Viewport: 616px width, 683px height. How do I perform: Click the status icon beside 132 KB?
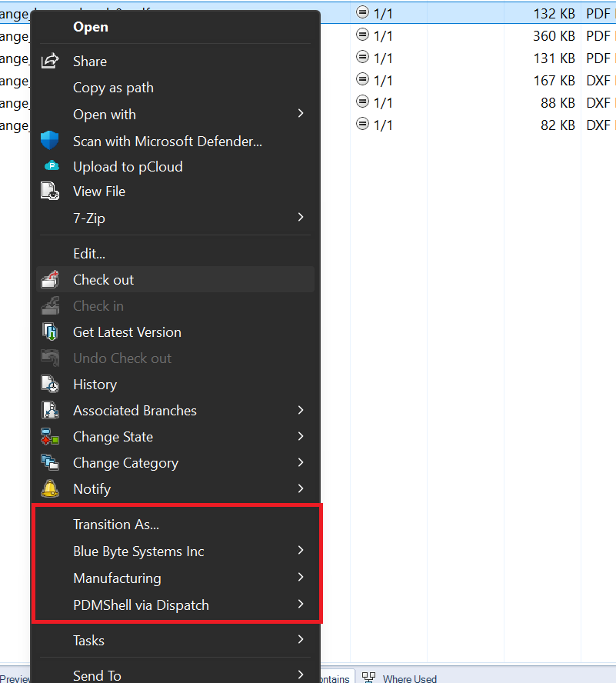(x=362, y=12)
